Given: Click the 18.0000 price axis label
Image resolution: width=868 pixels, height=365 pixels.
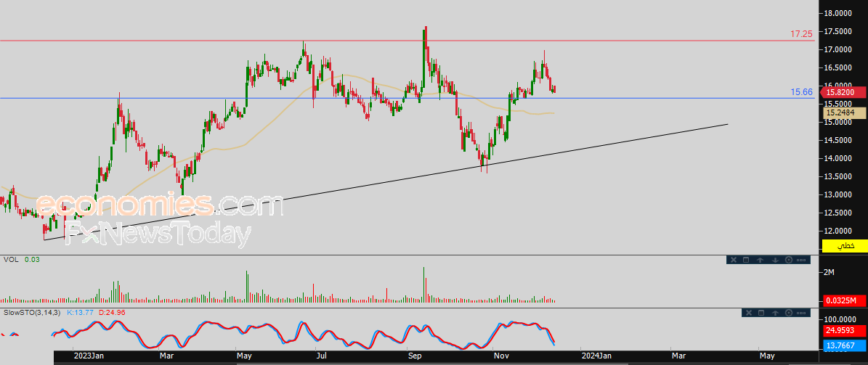Looking at the screenshot, I should (840, 13).
